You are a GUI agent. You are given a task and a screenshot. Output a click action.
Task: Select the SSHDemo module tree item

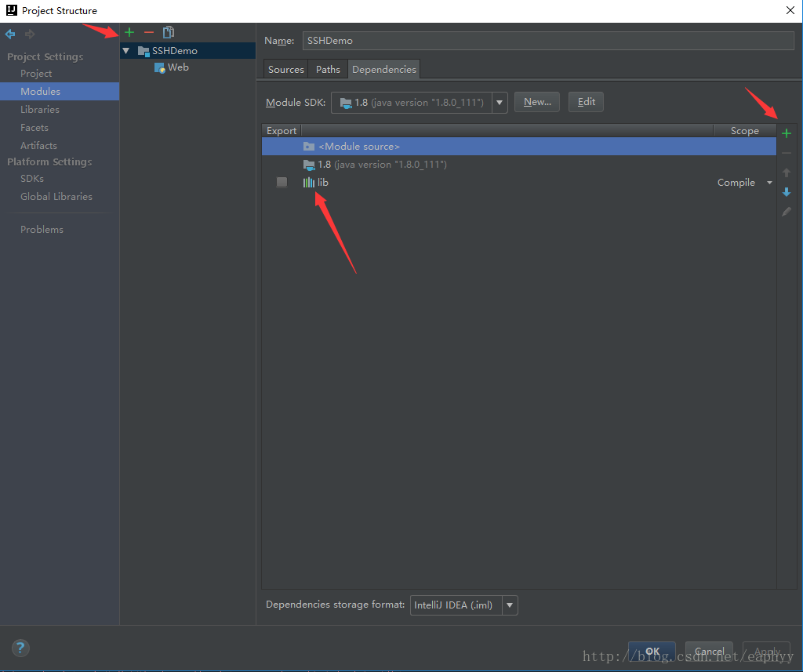(x=187, y=51)
